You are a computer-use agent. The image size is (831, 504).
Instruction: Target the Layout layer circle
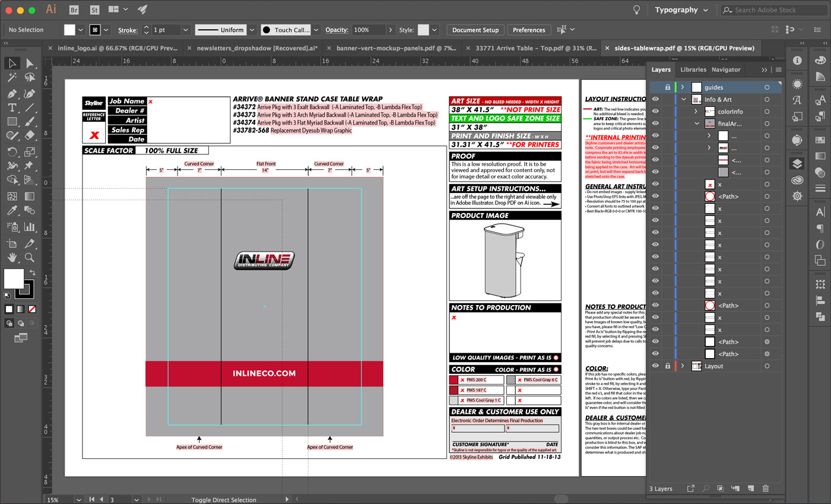click(x=767, y=366)
